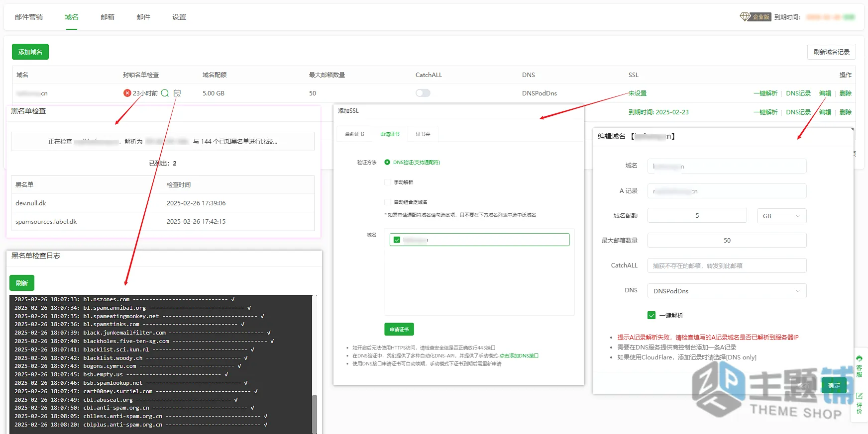Click the 刷新域名记录 button

click(832, 52)
